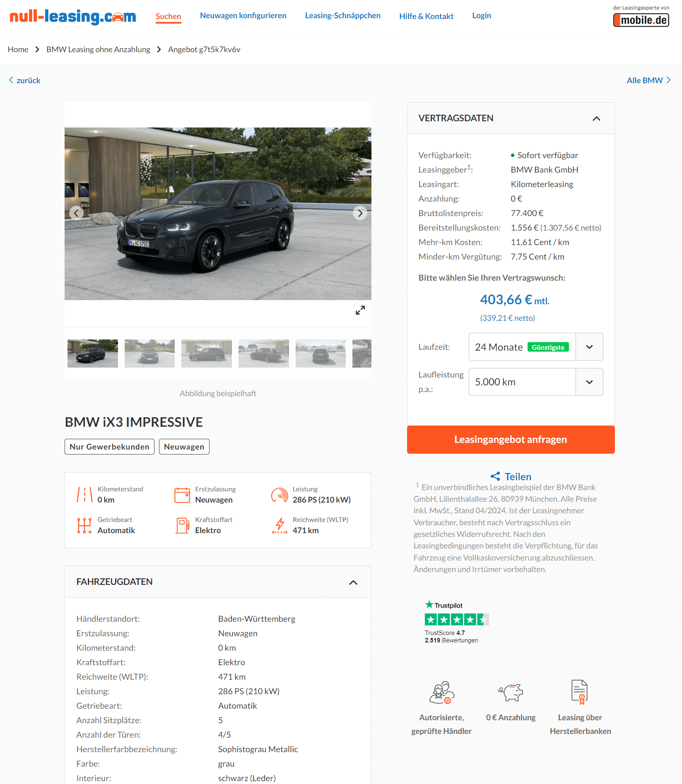Show the previous car image with left arrow
The width and height of the screenshot is (682, 784).
click(76, 213)
